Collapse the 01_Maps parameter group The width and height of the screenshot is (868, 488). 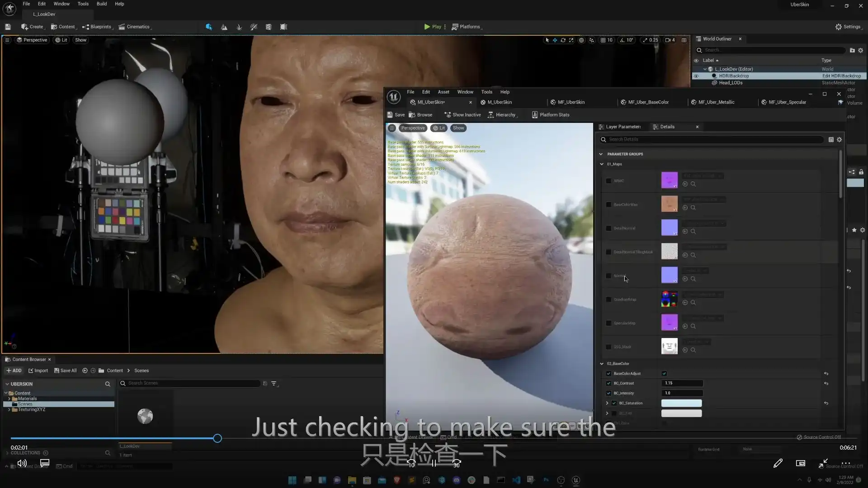click(x=602, y=164)
